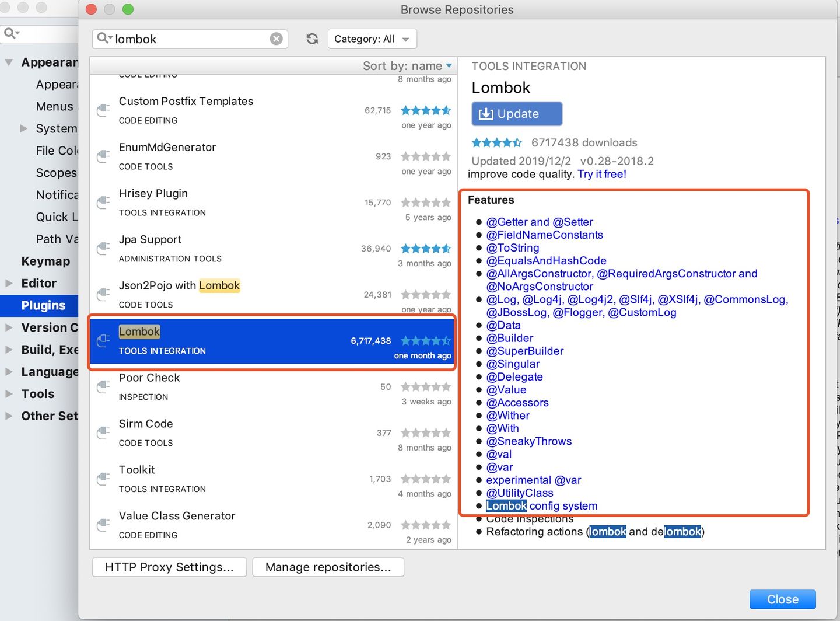The width and height of the screenshot is (840, 621).
Task: Expand the Tools settings tree node
Action: click(9, 394)
